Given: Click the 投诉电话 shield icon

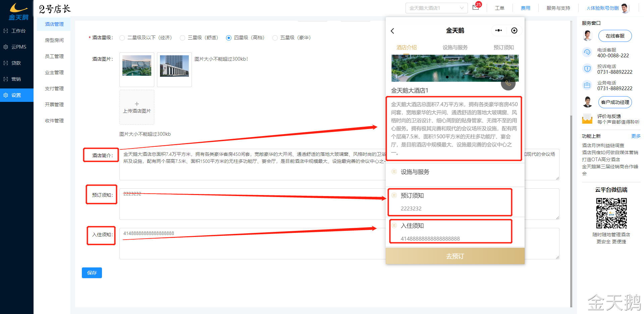Looking at the screenshot, I should point(587,69).
